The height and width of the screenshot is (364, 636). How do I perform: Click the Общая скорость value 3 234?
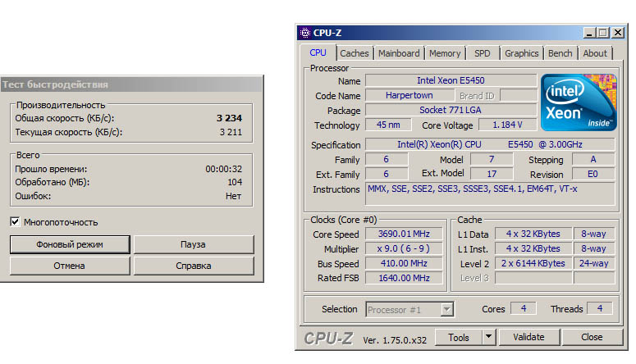tap(229, 118)
